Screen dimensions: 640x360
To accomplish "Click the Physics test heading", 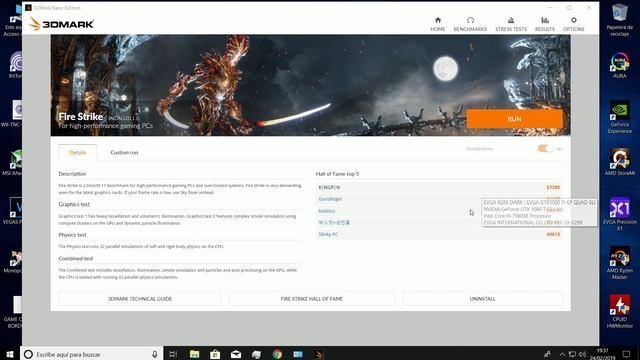I will pos(72,235).
